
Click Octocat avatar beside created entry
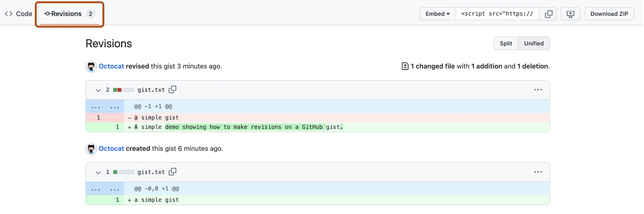(x=91, y=149)
